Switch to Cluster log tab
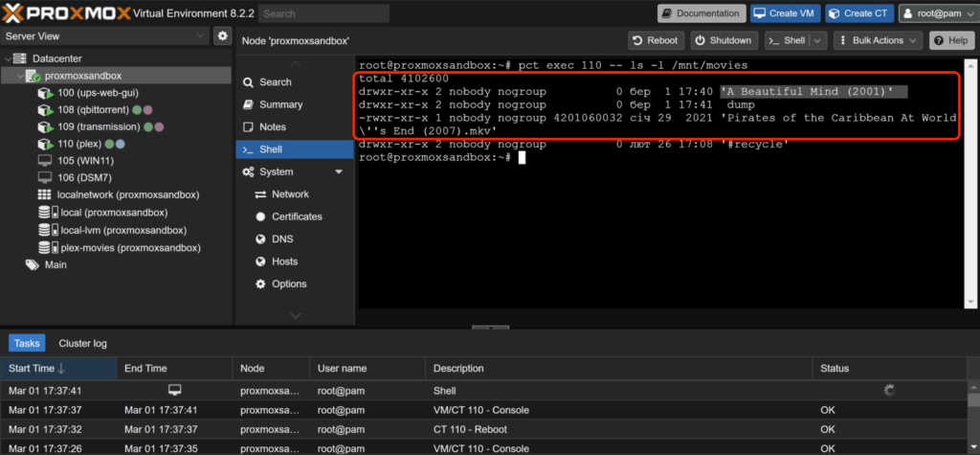This screenshot has height=455, width=980. pyautogui.click(x=82, y=343)
